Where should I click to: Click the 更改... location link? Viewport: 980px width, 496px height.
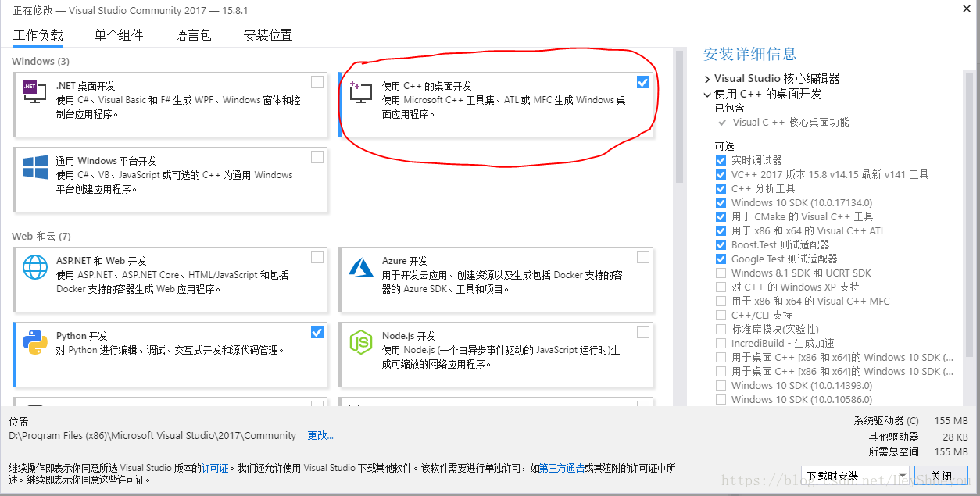[320, 435]
